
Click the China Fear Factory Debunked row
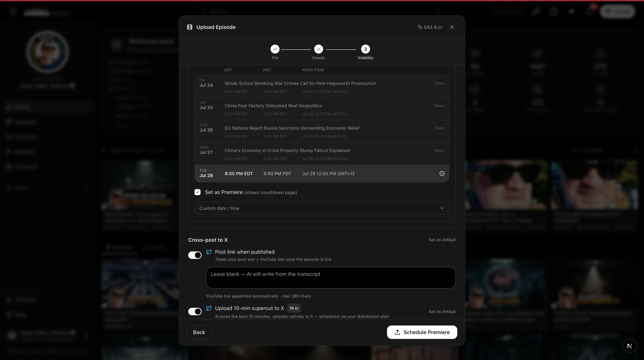pyautogui.click(x=322, y=109)
